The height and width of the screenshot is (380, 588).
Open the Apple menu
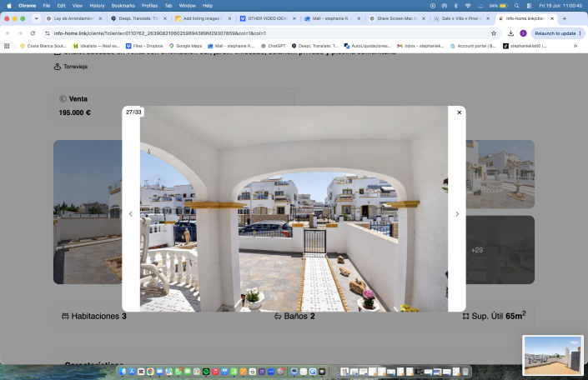9,6
